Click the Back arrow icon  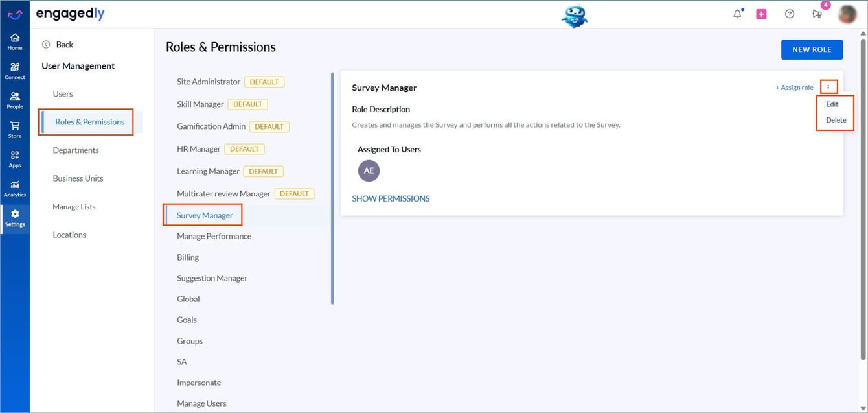click(x=46, y=45)
